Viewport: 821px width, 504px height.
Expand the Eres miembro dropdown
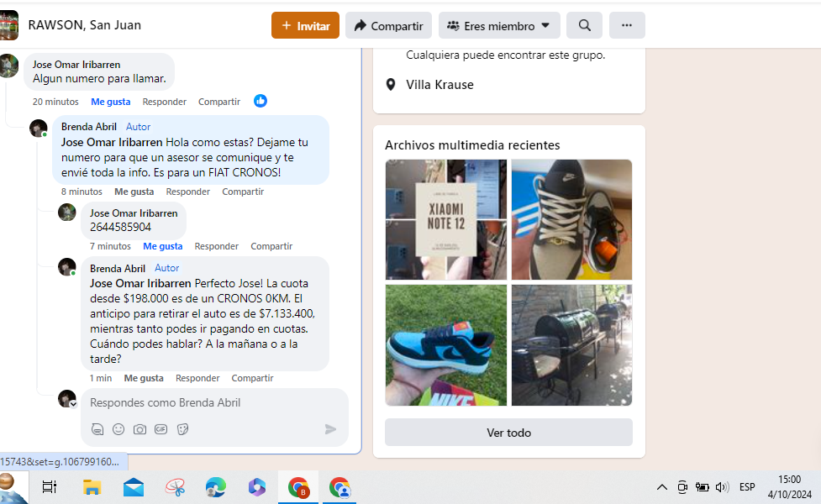pos(499,25)
